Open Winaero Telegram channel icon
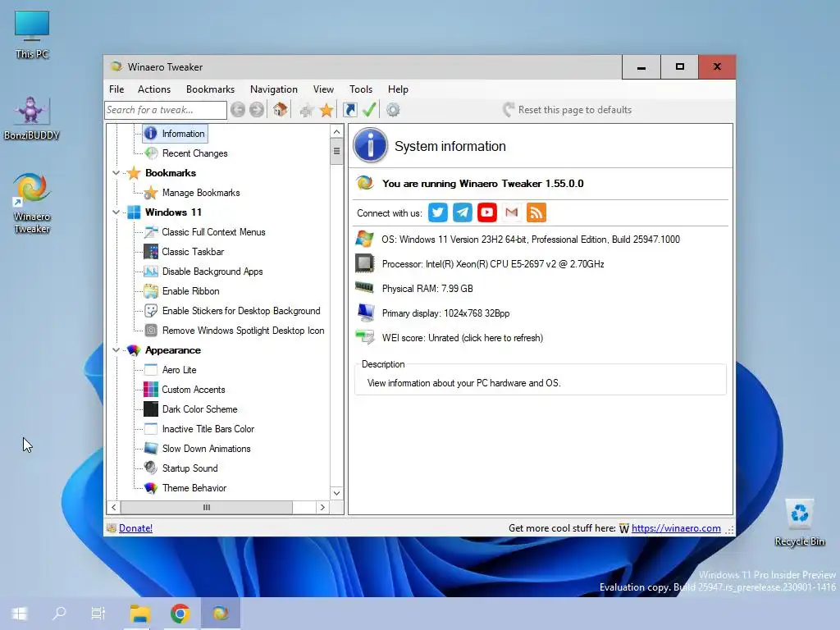Screen dimensions: 840x630 (x=463, y=212)
